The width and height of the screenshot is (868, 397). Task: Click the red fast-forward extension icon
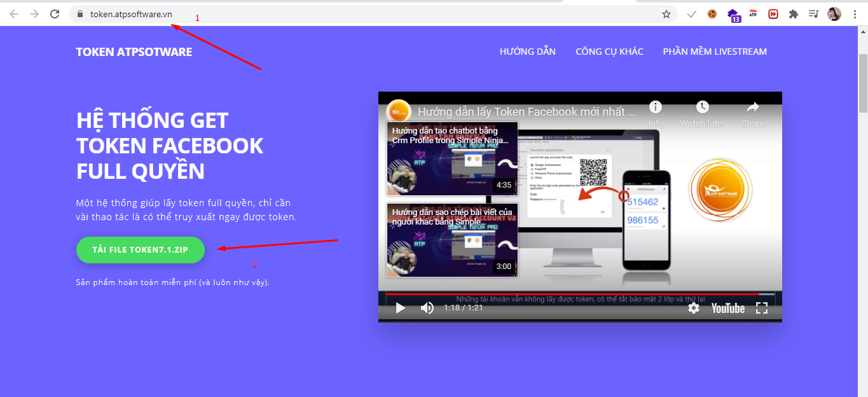pyautogui.click(x=773, y=13)
